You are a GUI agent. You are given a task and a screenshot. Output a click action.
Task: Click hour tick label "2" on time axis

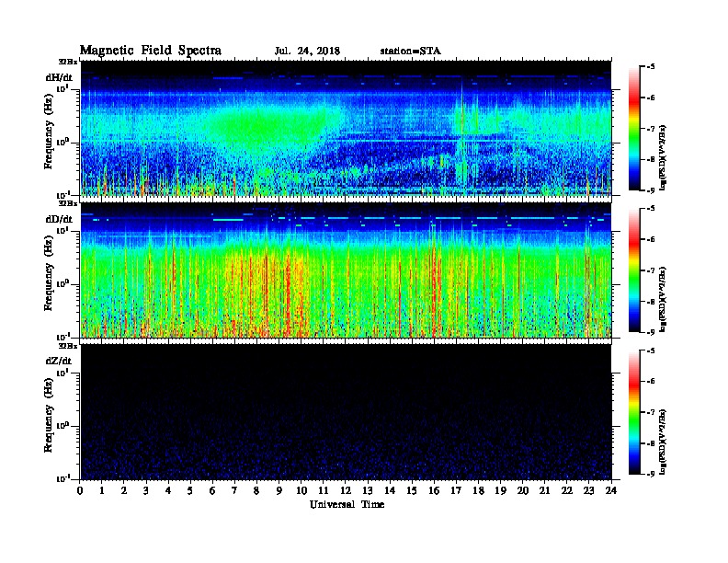click(124, 490)
